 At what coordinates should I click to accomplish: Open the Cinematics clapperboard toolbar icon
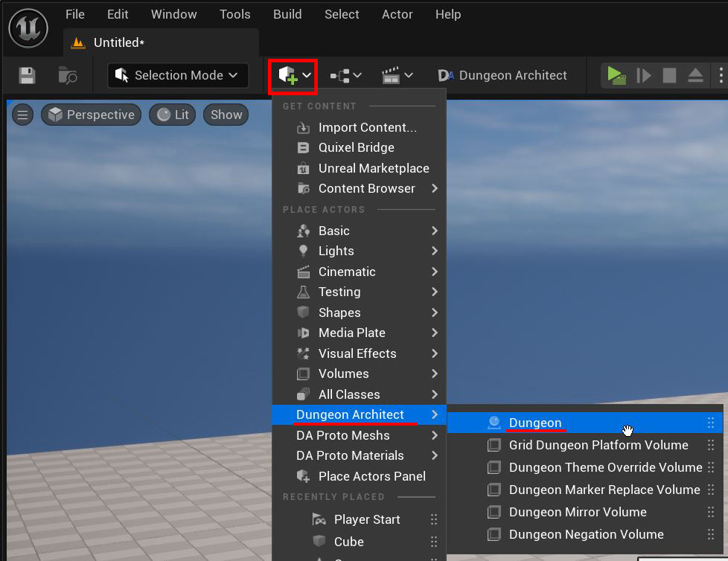(x=397, y=75)
